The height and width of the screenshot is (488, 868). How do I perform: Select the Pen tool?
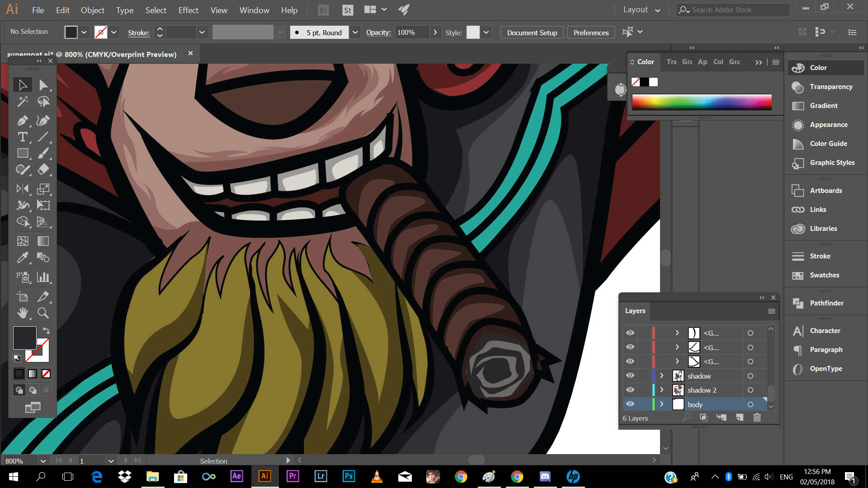(x=22, y=121)
